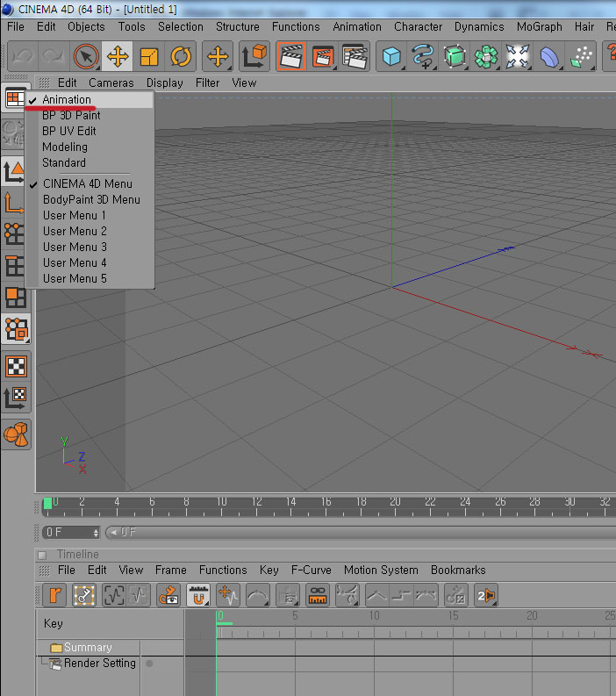Select the checked Animation layout entry

coord(90,100)
